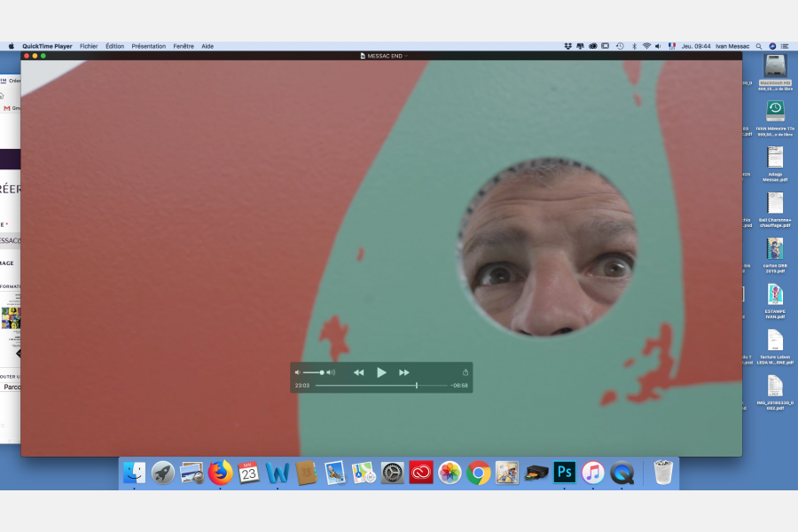Mute using the low-volume speaker icon

pos(297,372)
